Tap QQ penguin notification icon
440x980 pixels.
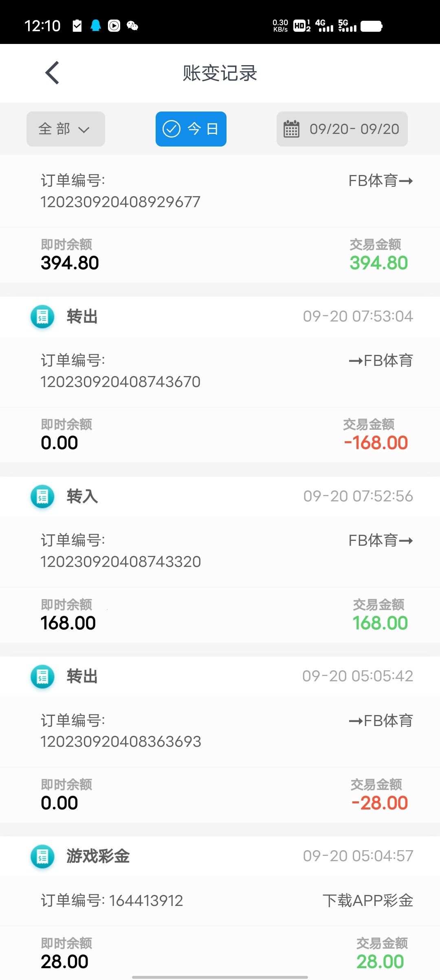tap(96, 26)
